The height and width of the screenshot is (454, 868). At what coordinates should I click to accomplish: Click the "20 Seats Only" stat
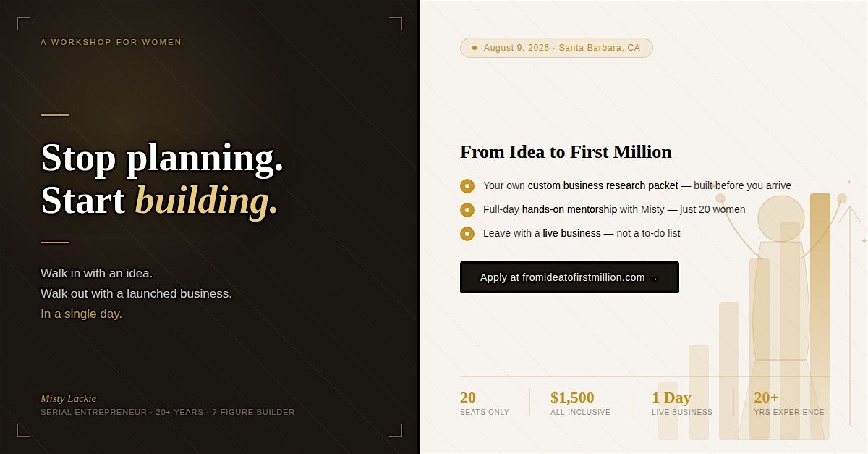pyautogui.click(x=484, y=404)
